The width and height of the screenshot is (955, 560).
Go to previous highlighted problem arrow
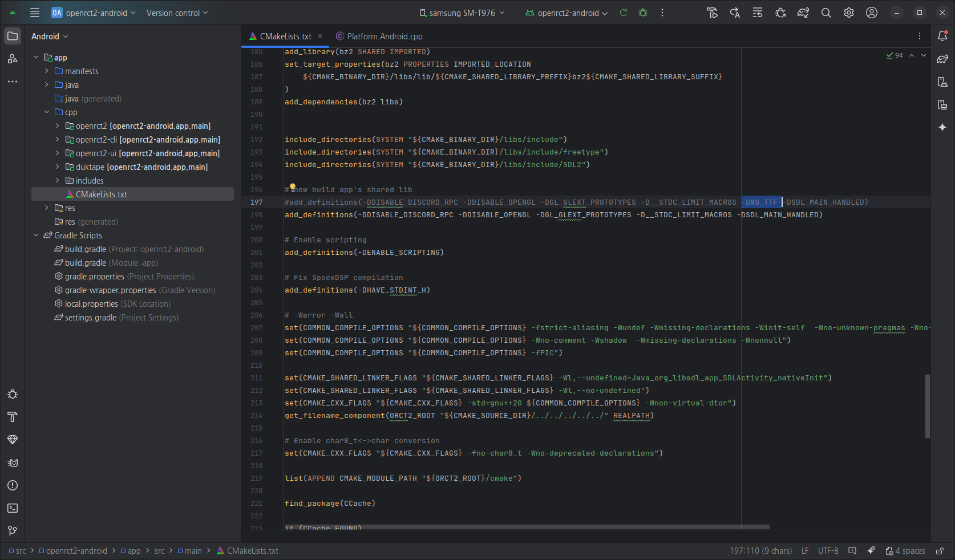pyautogui.click(x=912, y=55)
